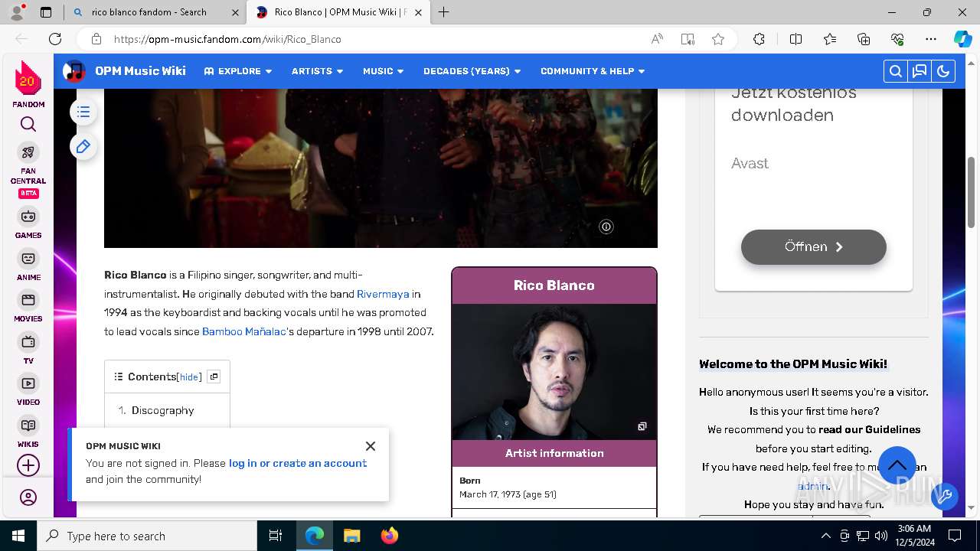Follow the Rivermaya link
The height and width of the screenshot is (551, 980).
(383, 294)
